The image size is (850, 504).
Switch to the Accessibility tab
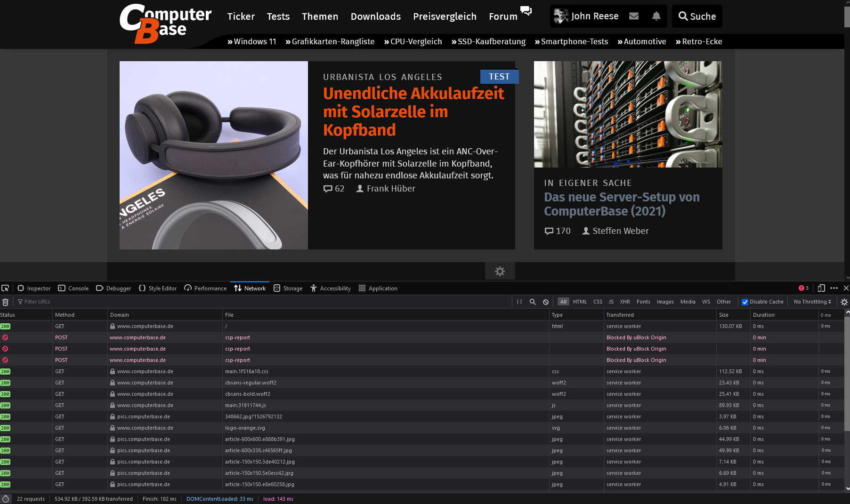click(x=330, y=288)
